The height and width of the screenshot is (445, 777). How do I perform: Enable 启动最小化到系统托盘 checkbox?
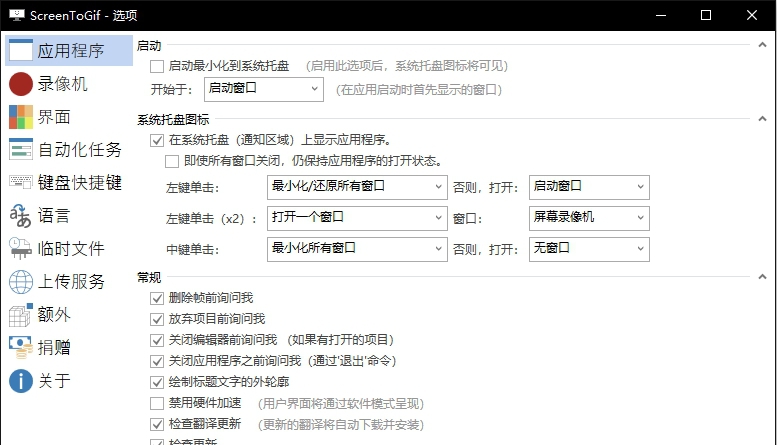point(157,66)
